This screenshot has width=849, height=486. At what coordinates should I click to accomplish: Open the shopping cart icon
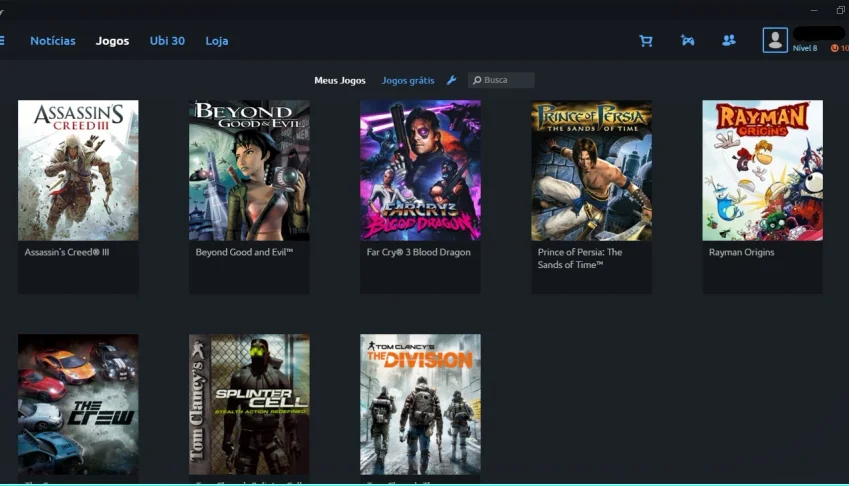(x=645, y=41)
